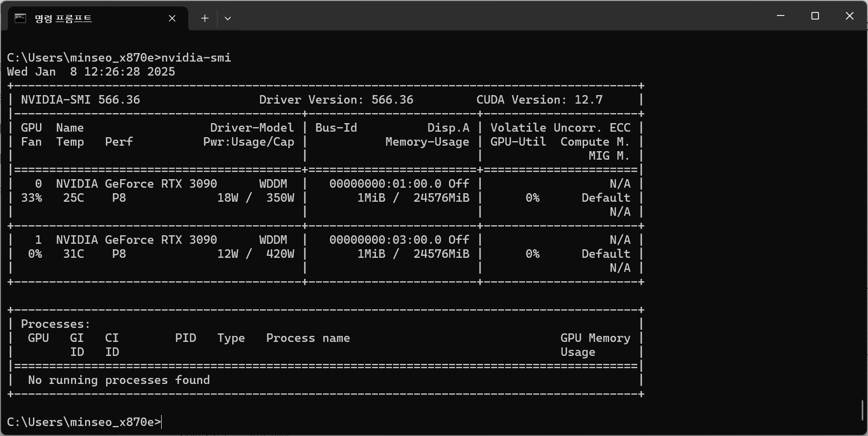Click the 25C temperature value
The image size is (868, 436).
coord(74,198)
